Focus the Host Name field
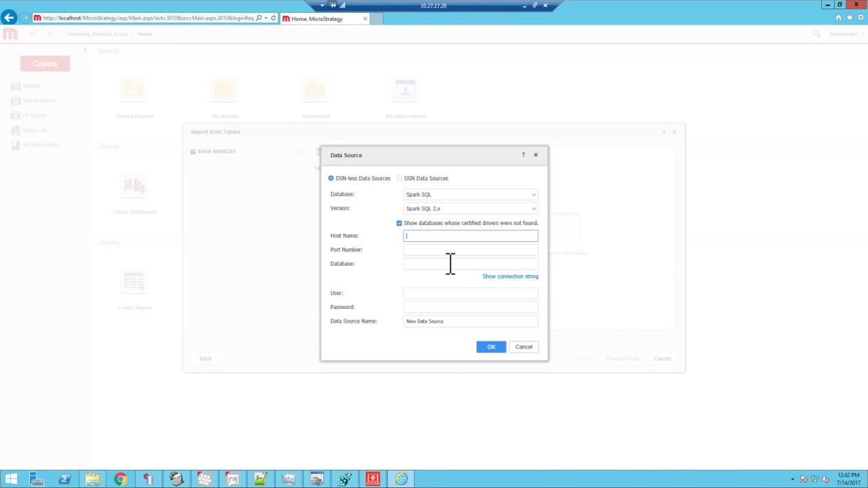Image resolution: width=868 pixels, height=488 pixels. (471, 236)
